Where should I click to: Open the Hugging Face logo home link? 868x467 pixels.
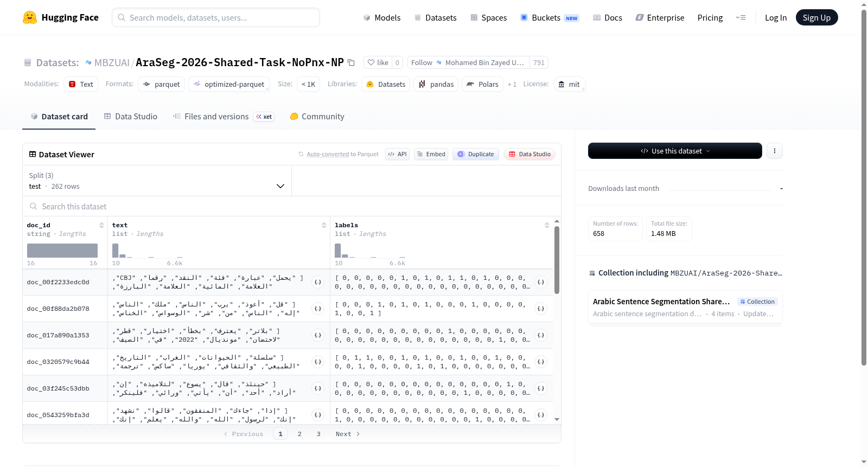[61, 17]
